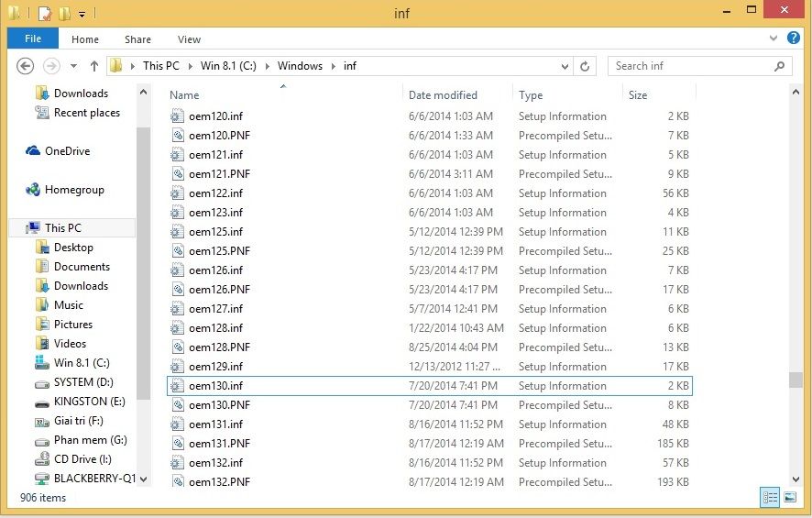Select oem121.inf file icon

pyautogui.click(x=177, y=154)
